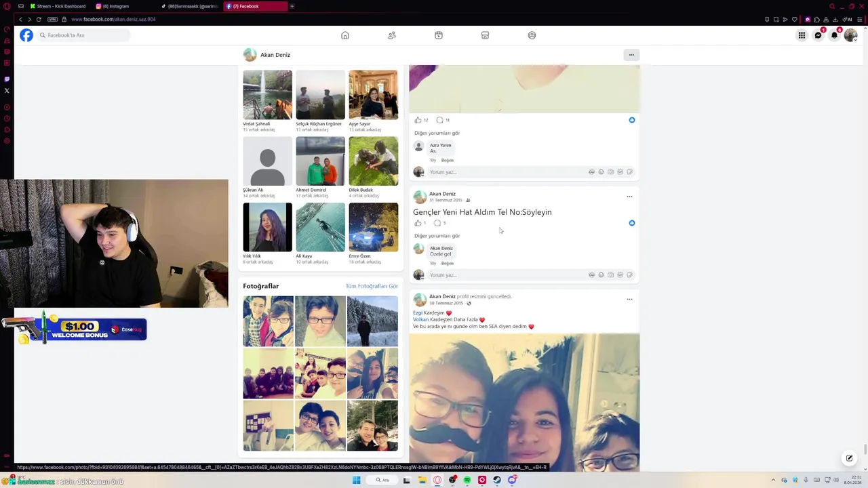This screenshot has height=488, width=868.
Task: Like the 'Gençler Yeni Hat Aldım' post
Action: [418, 223]
